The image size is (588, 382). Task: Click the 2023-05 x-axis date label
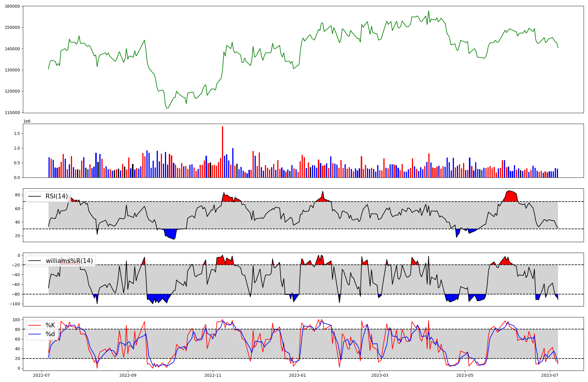click(465, 375)
